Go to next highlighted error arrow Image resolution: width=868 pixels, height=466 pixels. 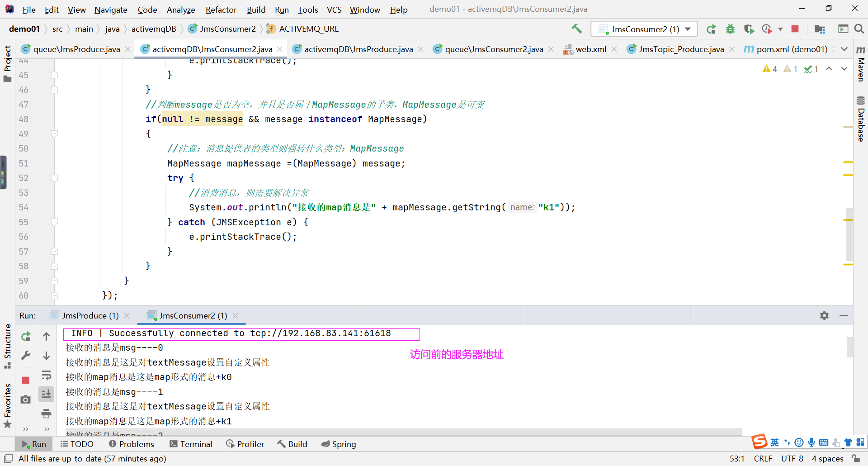(x=844, y=69)
